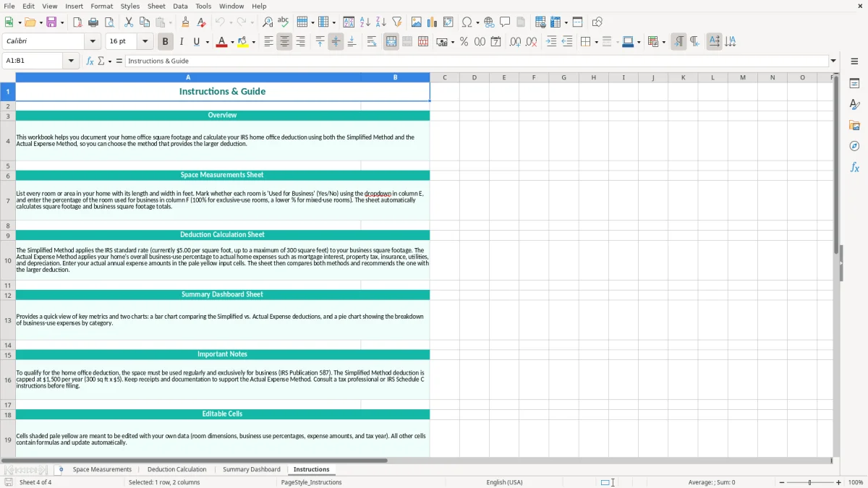Open the sidebar Navigator panel
The image size is (868, 488).
point(854,146)
